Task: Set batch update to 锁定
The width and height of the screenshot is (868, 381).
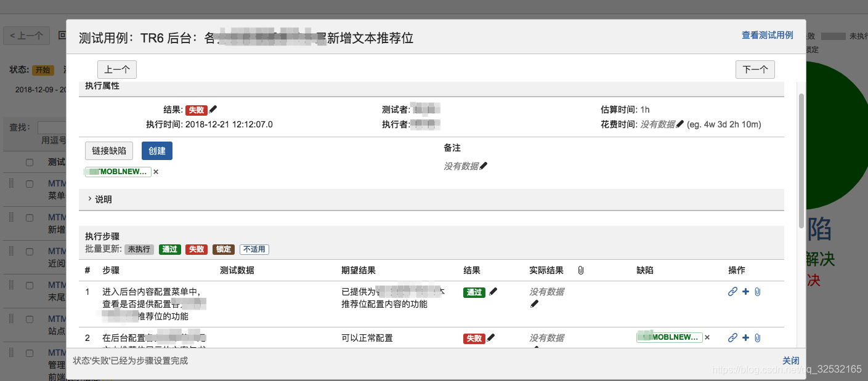Action: click(x=224, y=249)
